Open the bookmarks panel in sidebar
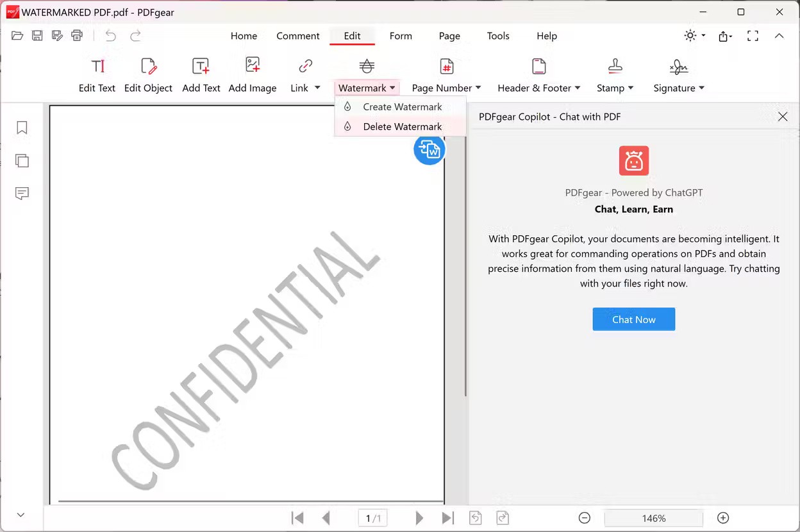The image size is (800, 532). pos(22,128)
